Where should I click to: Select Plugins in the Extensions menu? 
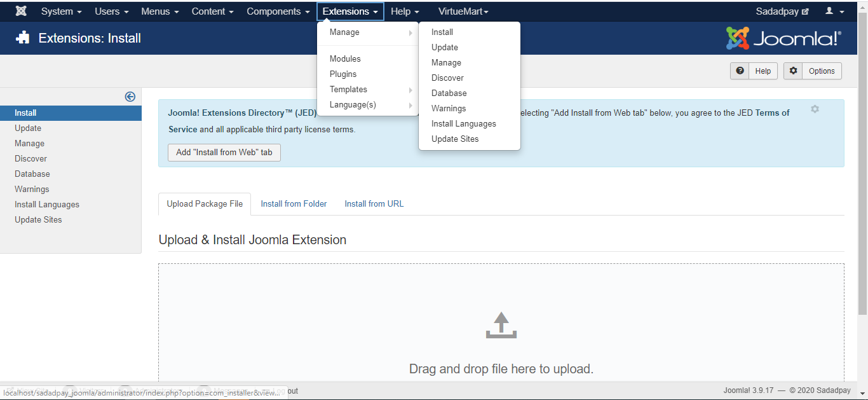pyautogui.click(x=343, y=74)
